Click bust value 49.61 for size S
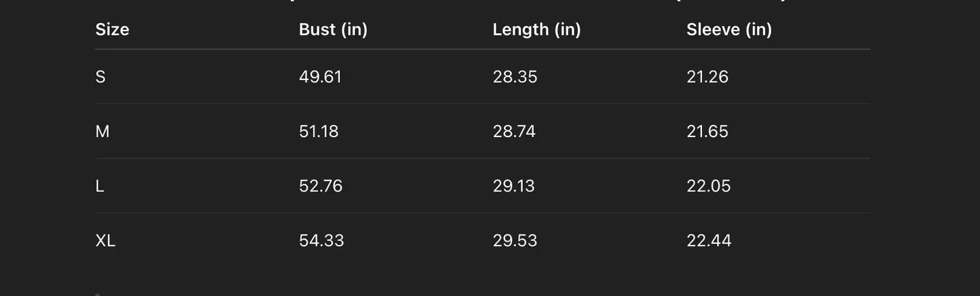This screenshot has width=980, height=296. pyautogui.click(x=320, y=77)
